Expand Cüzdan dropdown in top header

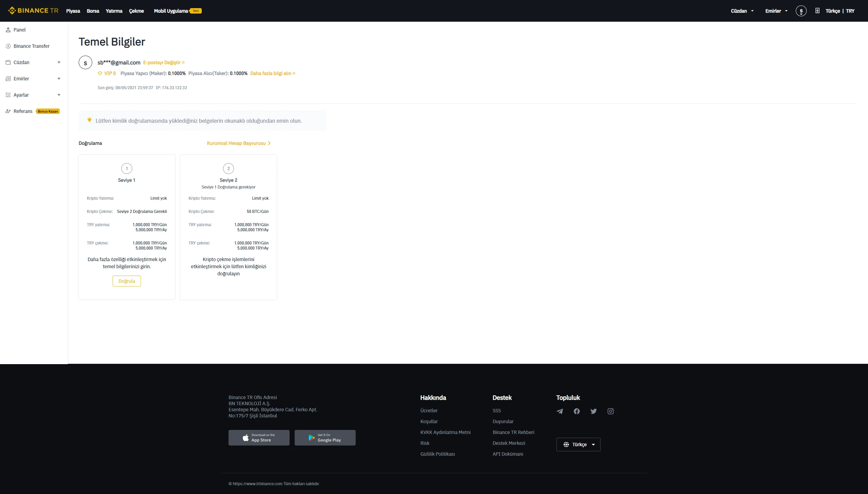click(742, 11)
